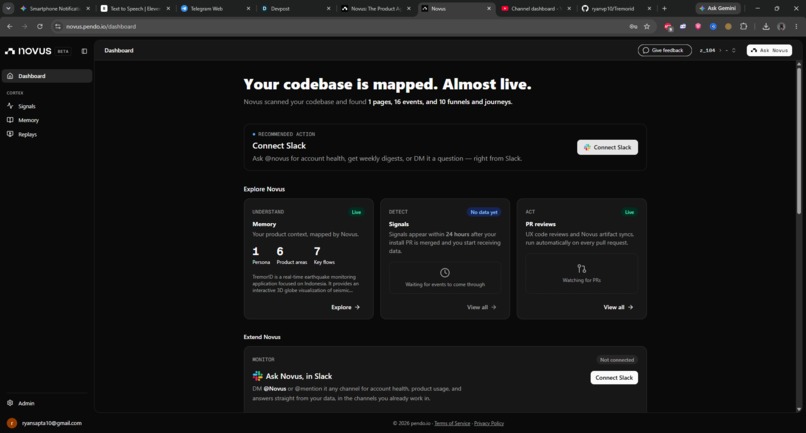Switch to Devpost browser tab
Image resolution: width=806 pixels, height=433 pixels.
pos(295,9)
